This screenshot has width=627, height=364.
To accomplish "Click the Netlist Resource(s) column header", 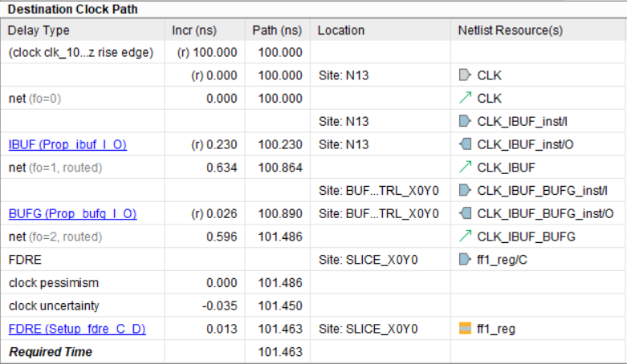I will coord(510,30).
